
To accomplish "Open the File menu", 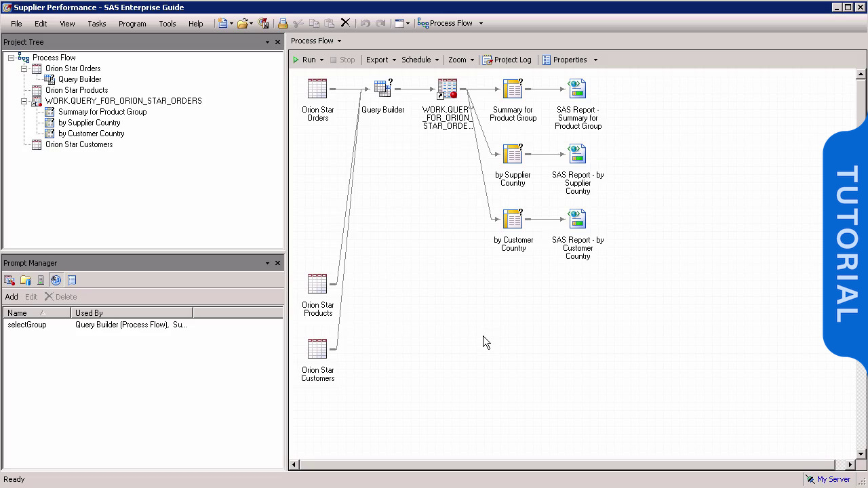I will point(16,24).
